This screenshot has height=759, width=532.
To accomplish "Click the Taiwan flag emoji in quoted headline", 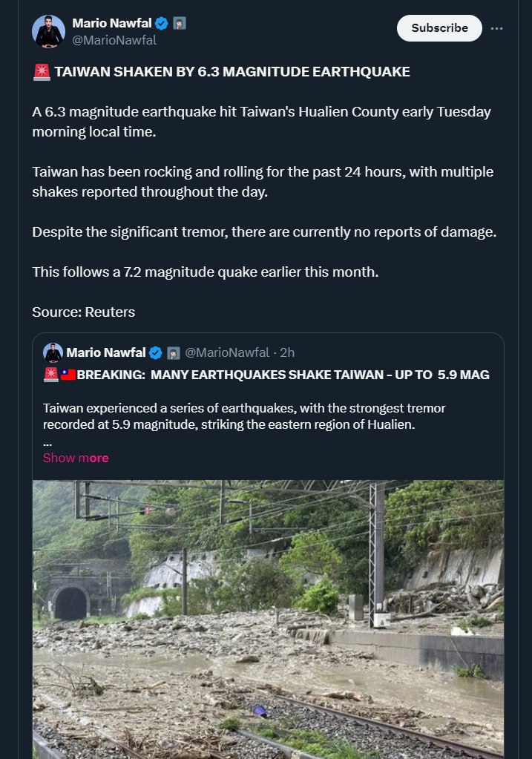I will click(x=68, y=375).
